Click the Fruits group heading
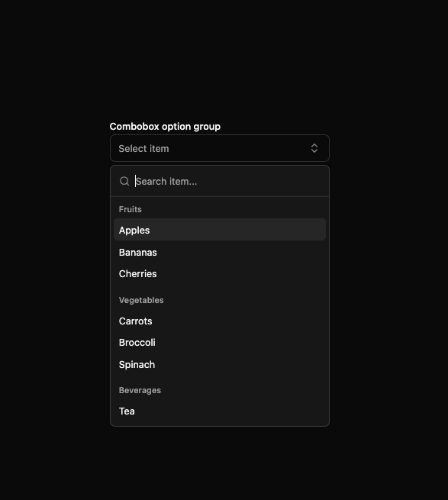The image size is (448, 500). click(x=130, y=209)
